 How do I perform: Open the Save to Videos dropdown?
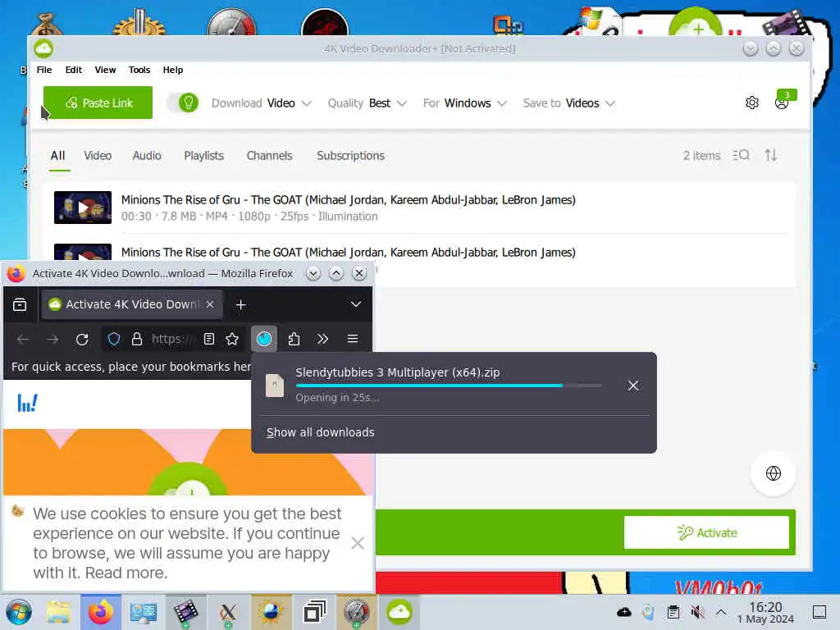tap(569, 103)
